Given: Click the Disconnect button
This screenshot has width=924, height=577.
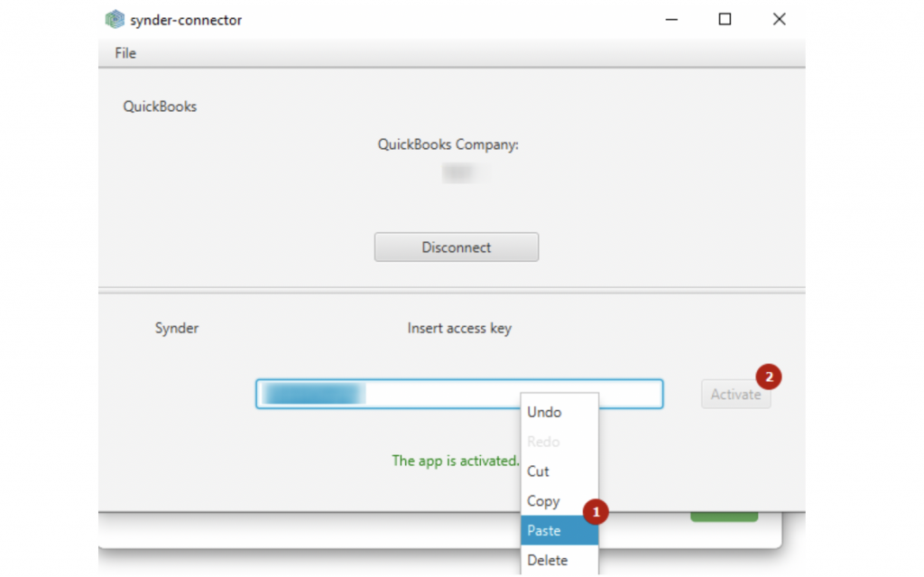Looking at the screenshot, I should tap(456, 247).
